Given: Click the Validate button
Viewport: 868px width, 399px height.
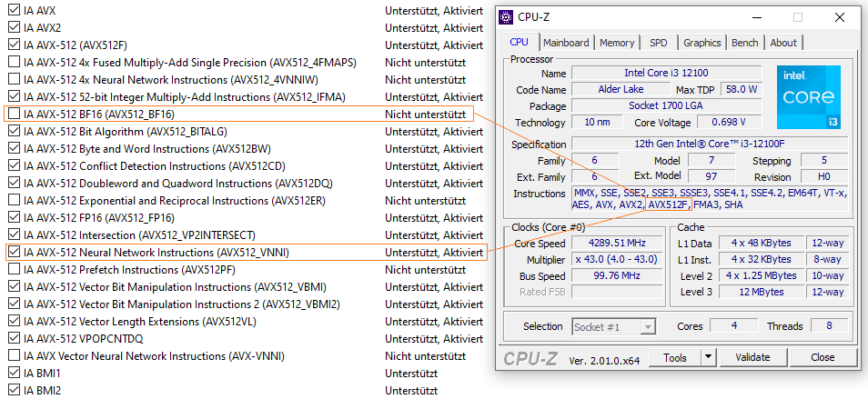Looking at the screenshot, I should [x=752, y=357].
